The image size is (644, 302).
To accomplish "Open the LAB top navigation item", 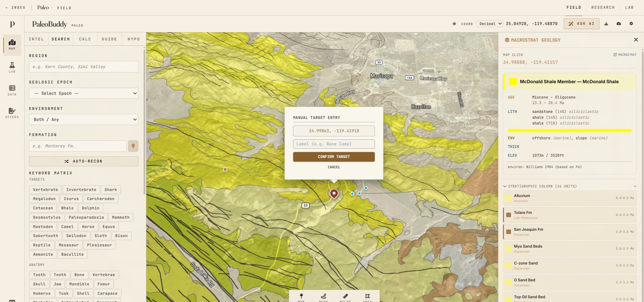I will (x=629, y=7).
